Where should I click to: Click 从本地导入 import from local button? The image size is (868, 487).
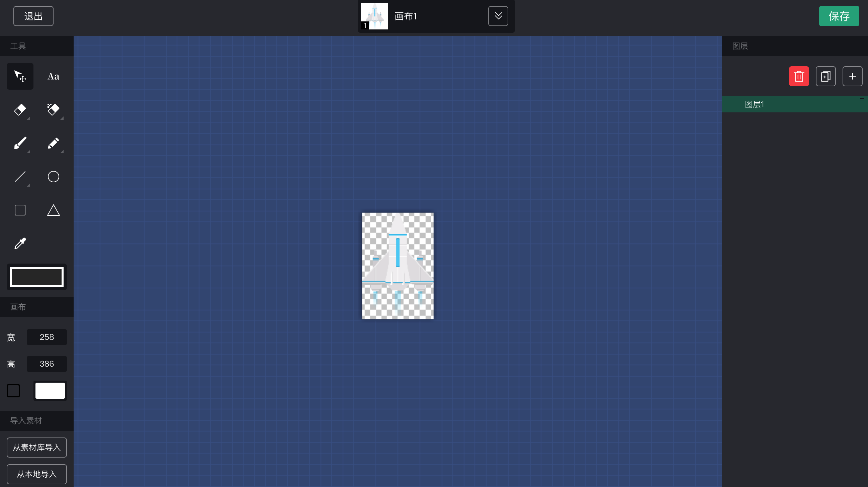tap(37, 474)
